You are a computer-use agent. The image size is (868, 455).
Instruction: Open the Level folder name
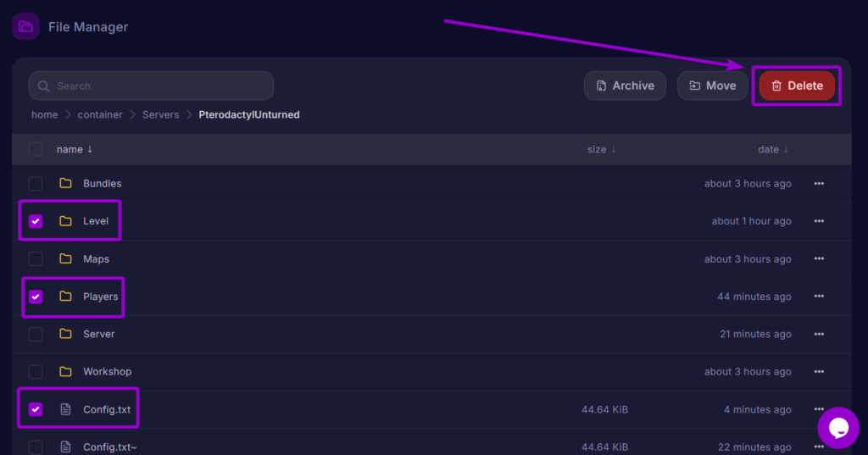pos(96,221)
